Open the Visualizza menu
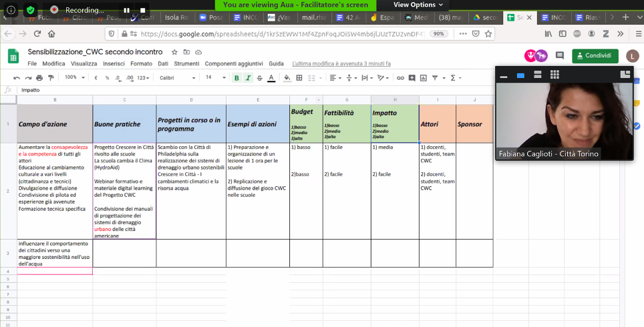Image resolution: width=644 pixels, height=327 pixels. point(84,63)
